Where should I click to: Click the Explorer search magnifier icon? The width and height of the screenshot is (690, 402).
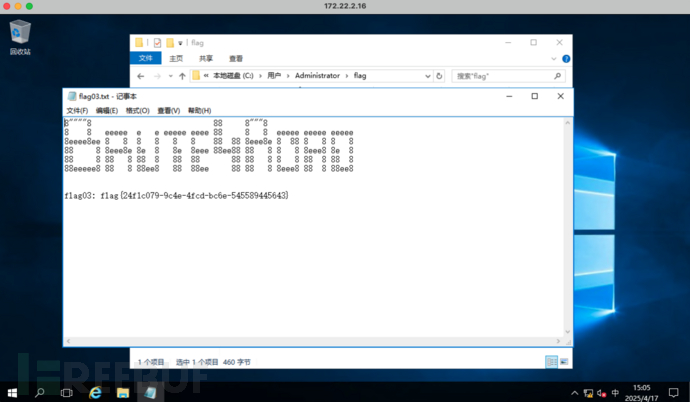pos(557,76)
